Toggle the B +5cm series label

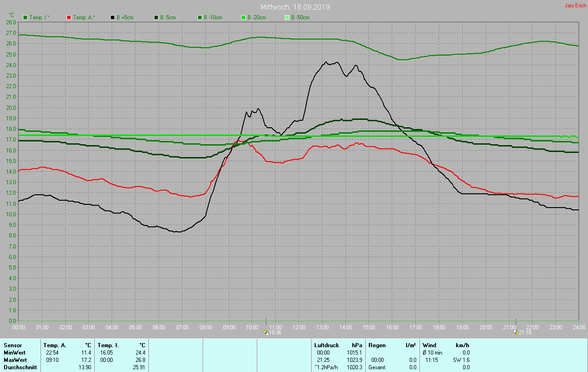pos(125,17)
